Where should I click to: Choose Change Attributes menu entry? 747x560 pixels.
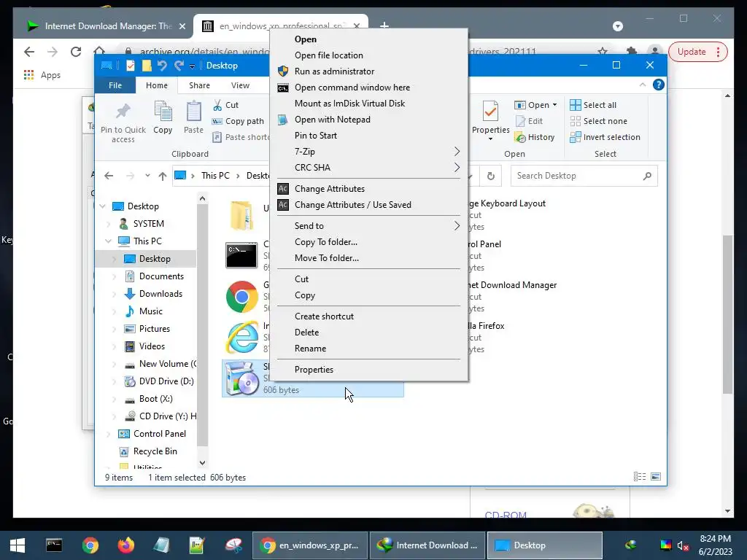pyautogui.click(x=369, y=189)
